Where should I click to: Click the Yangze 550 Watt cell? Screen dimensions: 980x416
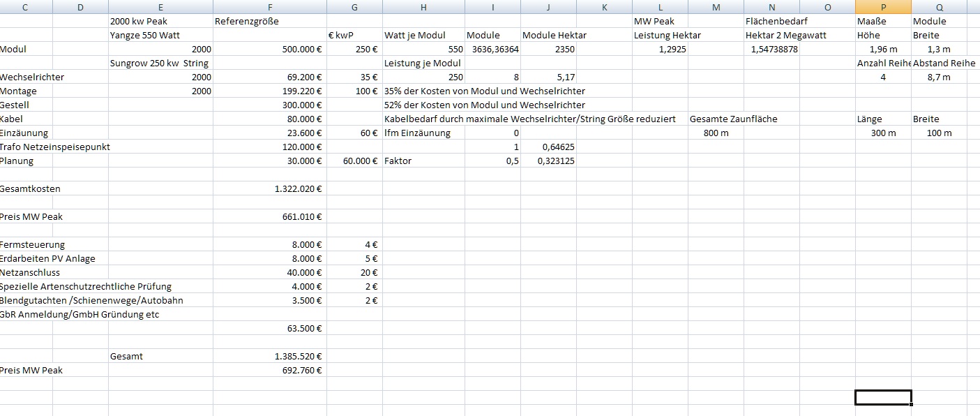(160, 35)
